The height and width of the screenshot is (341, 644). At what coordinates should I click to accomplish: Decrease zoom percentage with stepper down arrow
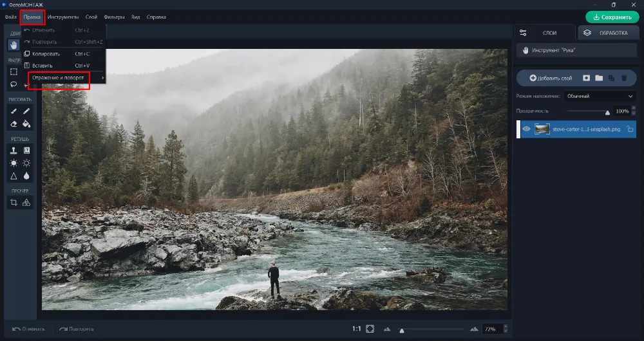click(x=506, y=331)
